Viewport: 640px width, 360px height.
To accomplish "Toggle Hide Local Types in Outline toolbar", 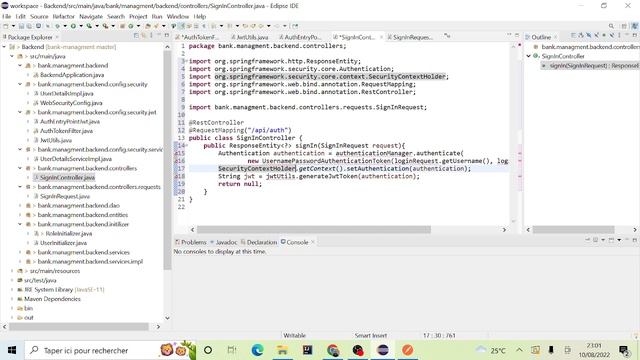I will [611, 36].
